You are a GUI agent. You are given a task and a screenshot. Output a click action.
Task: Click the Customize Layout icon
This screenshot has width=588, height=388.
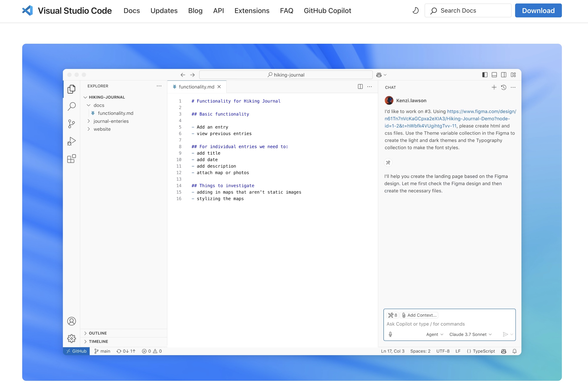[x=513, y=75]
